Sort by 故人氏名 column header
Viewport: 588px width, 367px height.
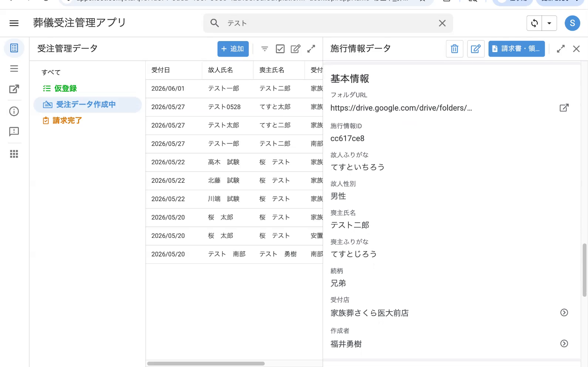(x=220, y=70)
